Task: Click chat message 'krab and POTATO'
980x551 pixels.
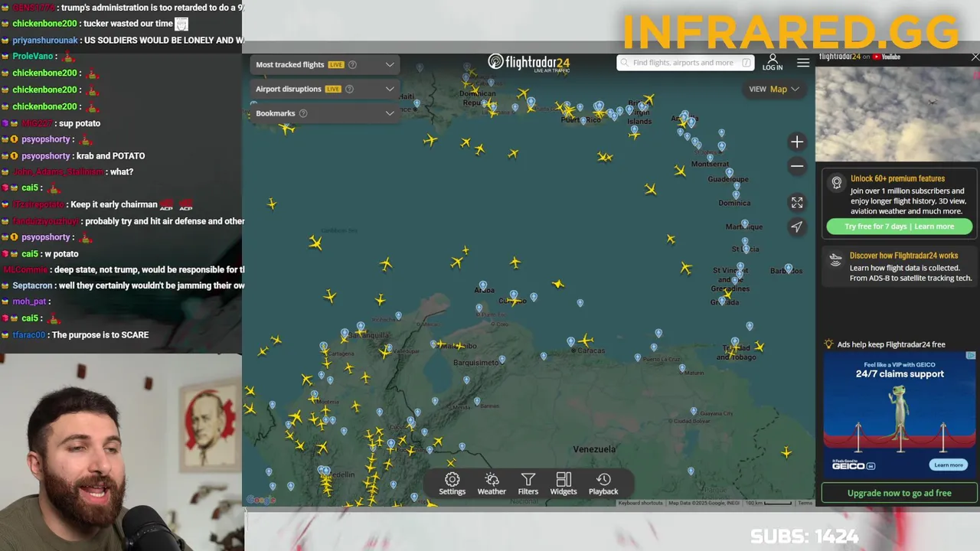Action: (x=110, y=155)
